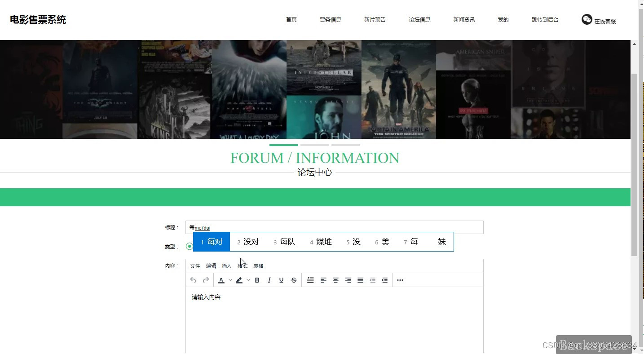This screenshot has height=354, width=644.
Task: Click 在线客服 text link
Action: pos(605,21)
